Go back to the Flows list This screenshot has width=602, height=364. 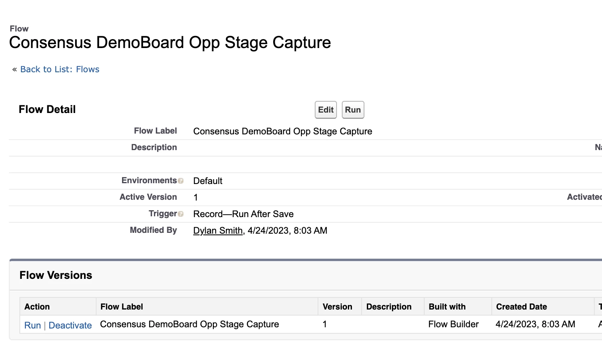coord(59,69)
